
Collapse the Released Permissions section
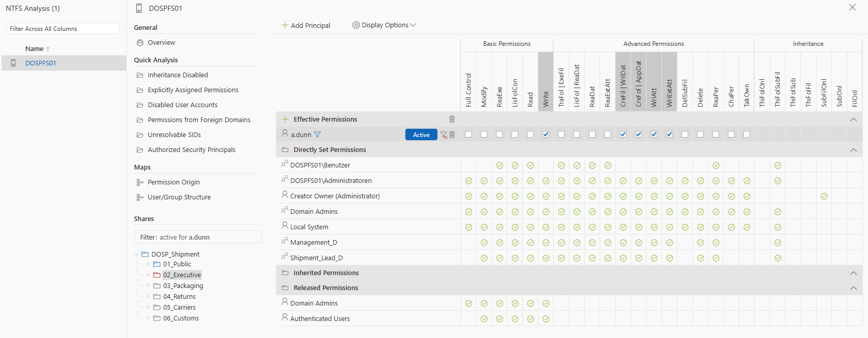[x=854, y=288]
